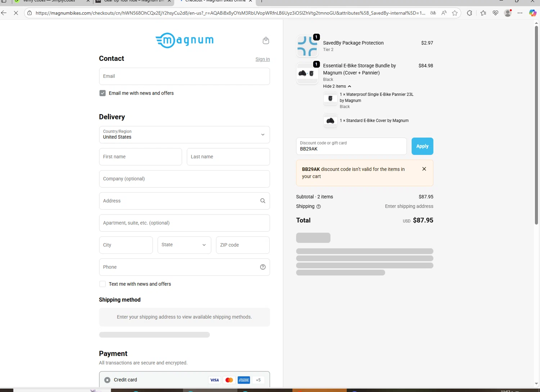Open the browser extensions icon

[x=469, y=13]
